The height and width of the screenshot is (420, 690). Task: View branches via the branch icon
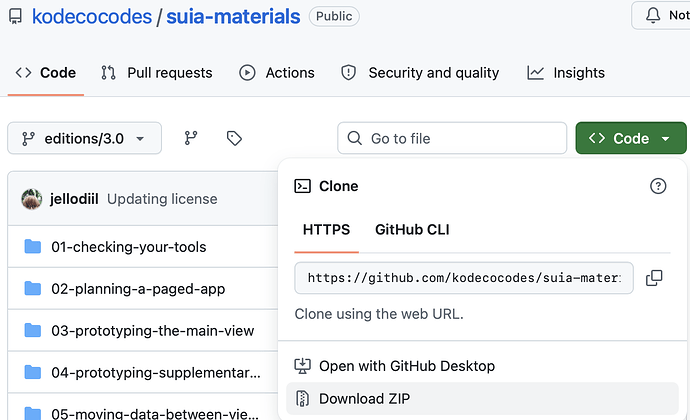[191, 138]
